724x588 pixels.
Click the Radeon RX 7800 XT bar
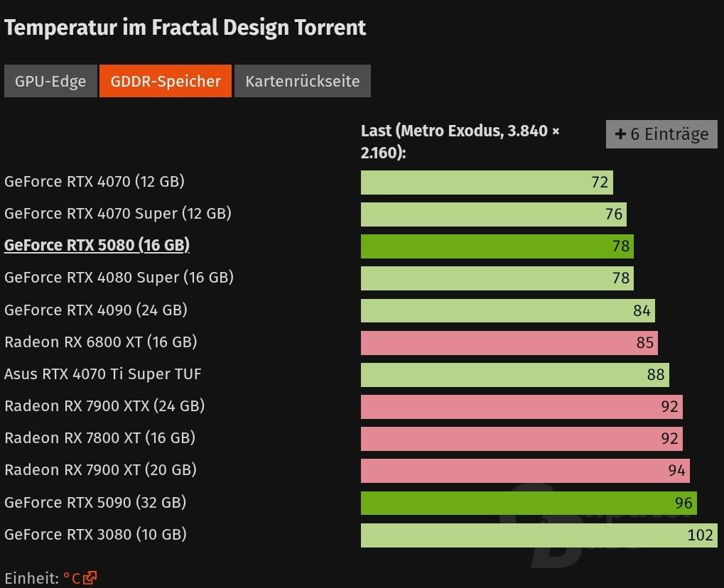[521, 439]
